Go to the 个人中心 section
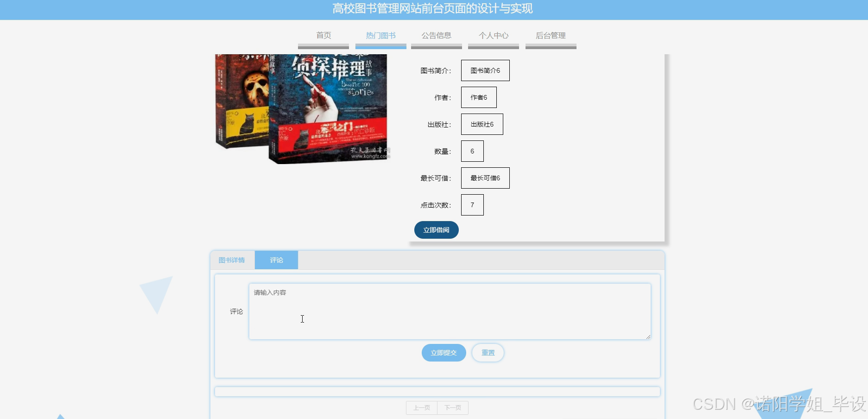This screenshot has width=868, height=419. point(493,35)
